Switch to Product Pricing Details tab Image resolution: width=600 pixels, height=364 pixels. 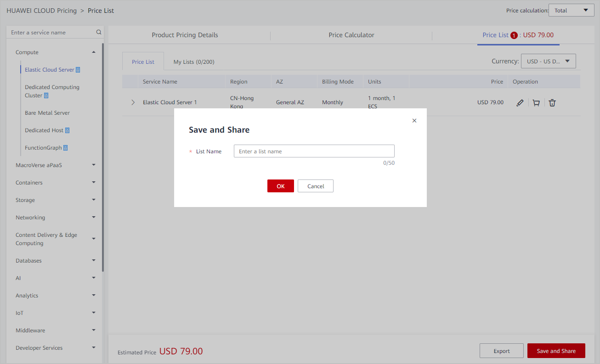tap(185, 35)
